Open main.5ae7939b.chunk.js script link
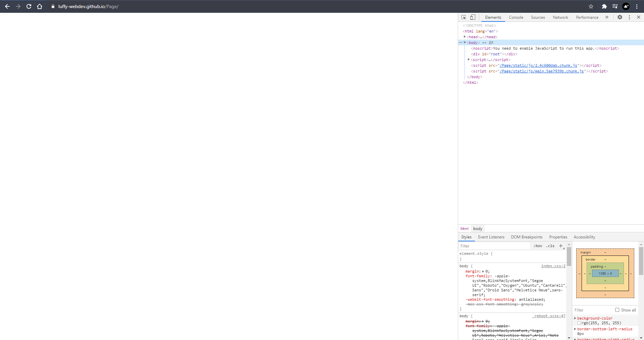The height and width of the screenshot is (340, 644). 542,71
